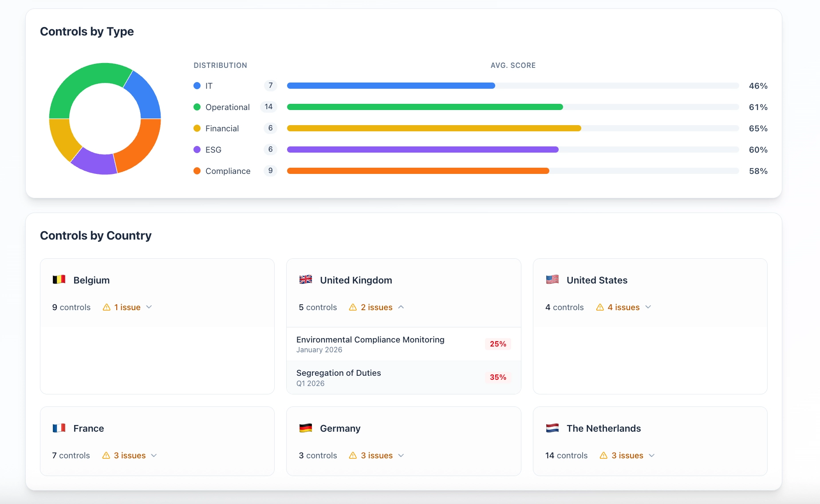Collapse the United Kingdom issues list
The height and width of the screenshot is (504, 820).
coord(402,307)
